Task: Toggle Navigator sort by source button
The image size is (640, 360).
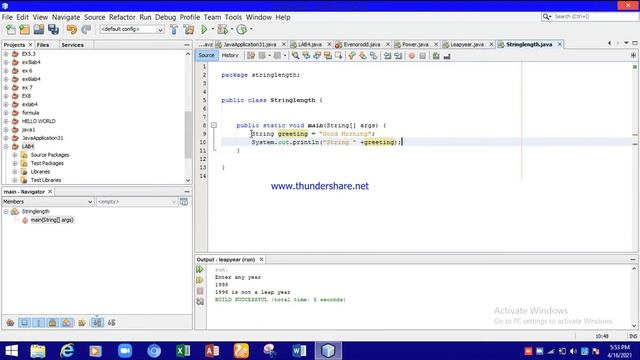Action: click(x=111, y=323)
